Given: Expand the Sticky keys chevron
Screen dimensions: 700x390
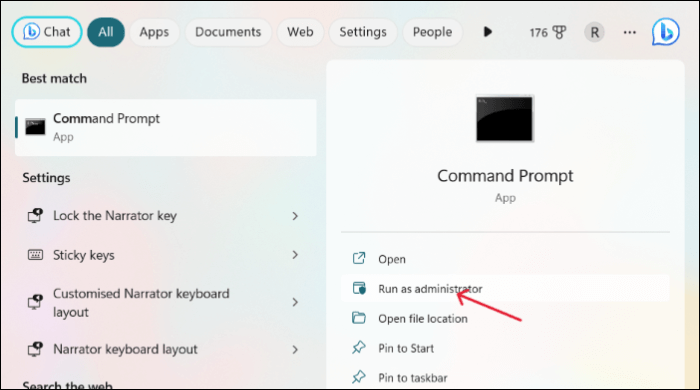Looking at the screenshot, I should (295, 255).
